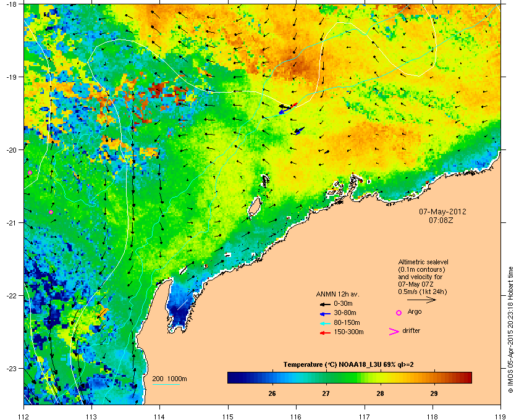Click the cold blue gulf water near 114.3E

tap(179, 306)
